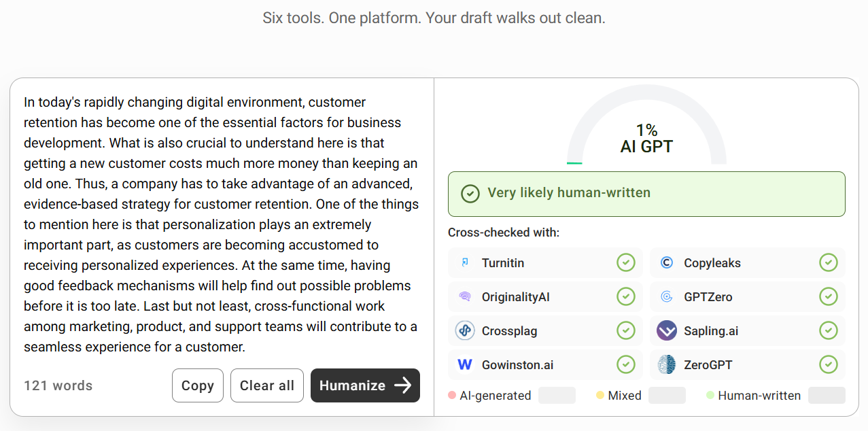Click the 'Cross-checked with:' heading
868x431 pixels.
pos(504,232)
